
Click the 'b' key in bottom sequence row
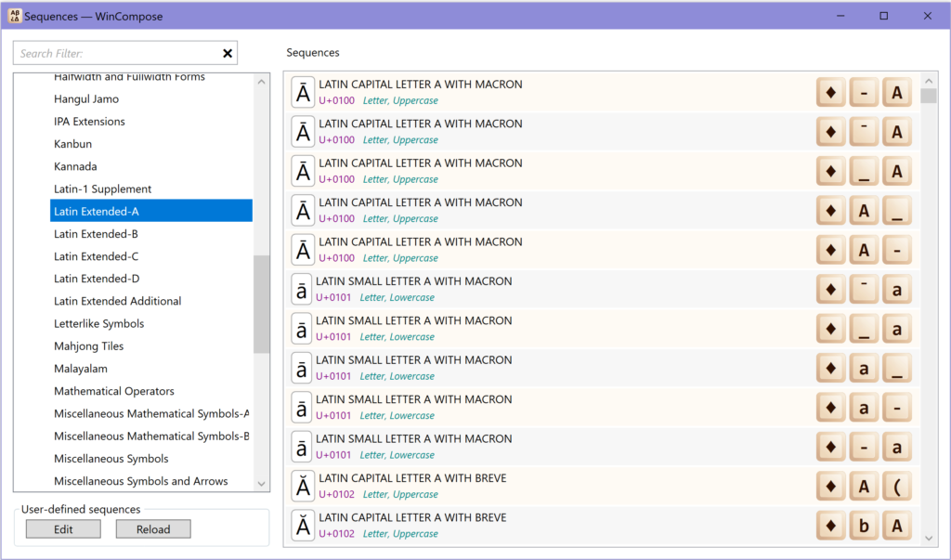pyautogui.click(x=864, y=527)
